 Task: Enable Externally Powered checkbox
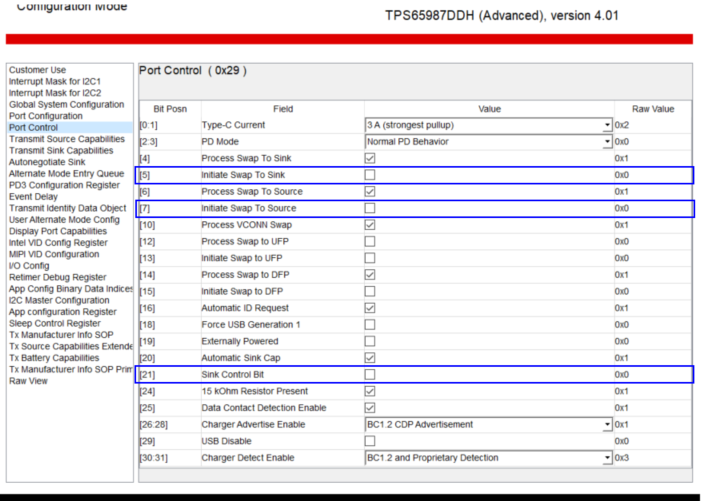click(370, 341)
